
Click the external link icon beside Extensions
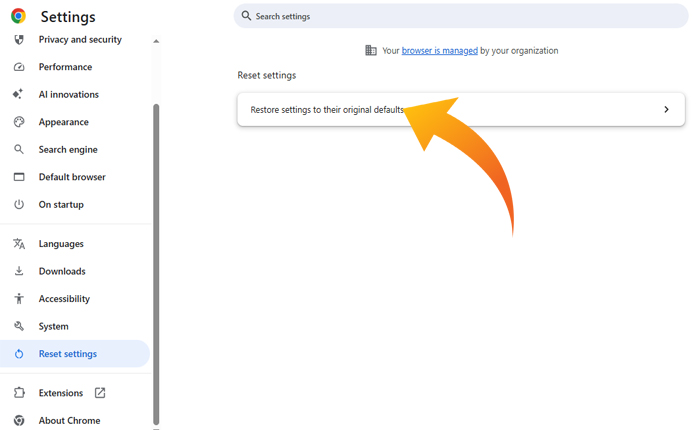100,393
